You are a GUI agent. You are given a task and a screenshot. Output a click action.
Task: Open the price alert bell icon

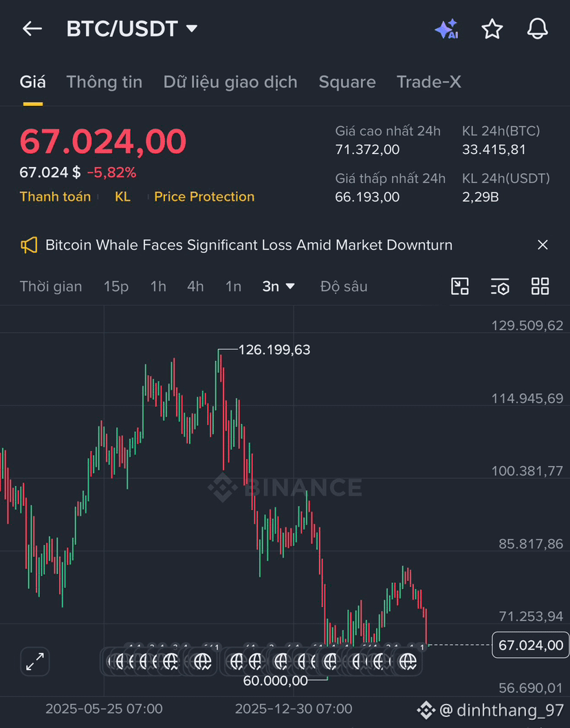[538, 30]
